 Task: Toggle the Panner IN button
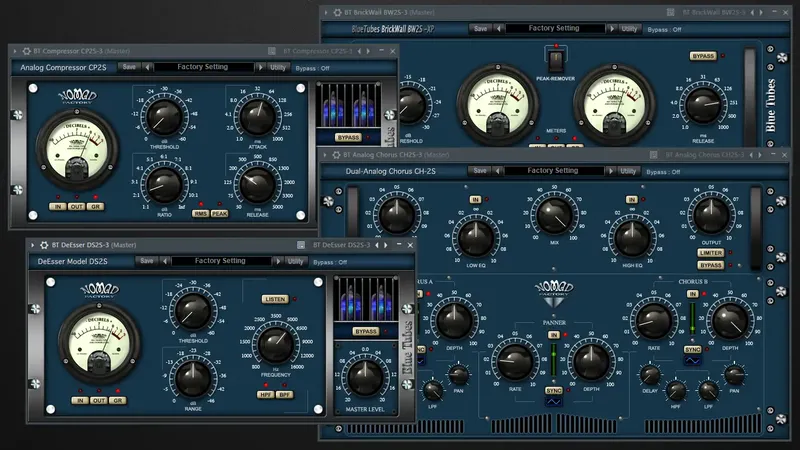coord(554,335)
